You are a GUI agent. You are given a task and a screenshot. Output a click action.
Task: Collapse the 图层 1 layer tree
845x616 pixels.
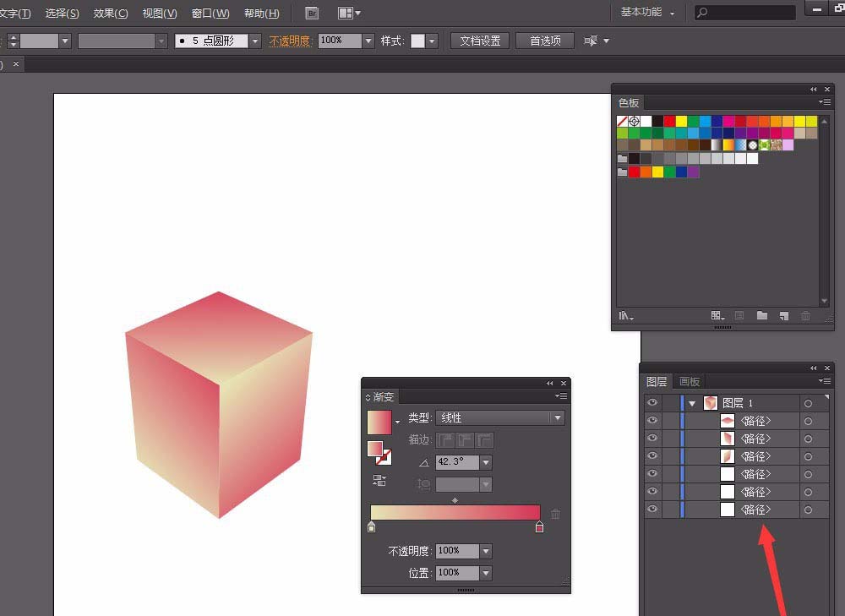click(x=692, y=403)
